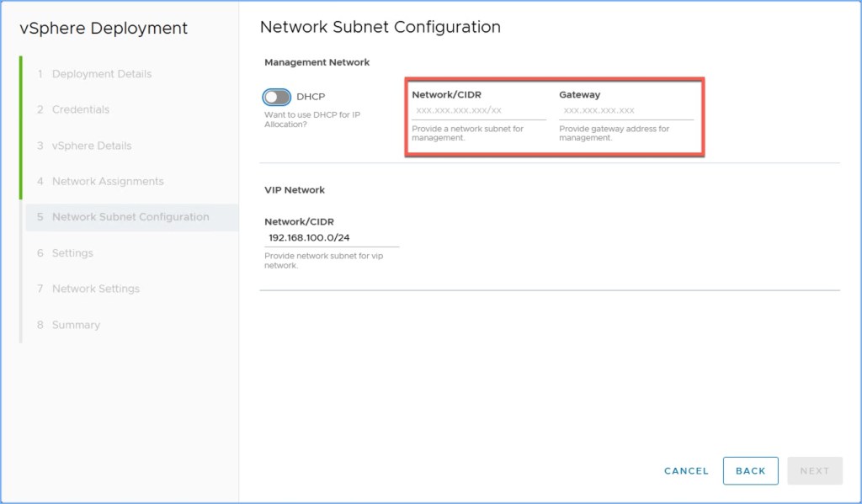Click the VIP Network section label
The image size is (862, 504).
(295, 190)
